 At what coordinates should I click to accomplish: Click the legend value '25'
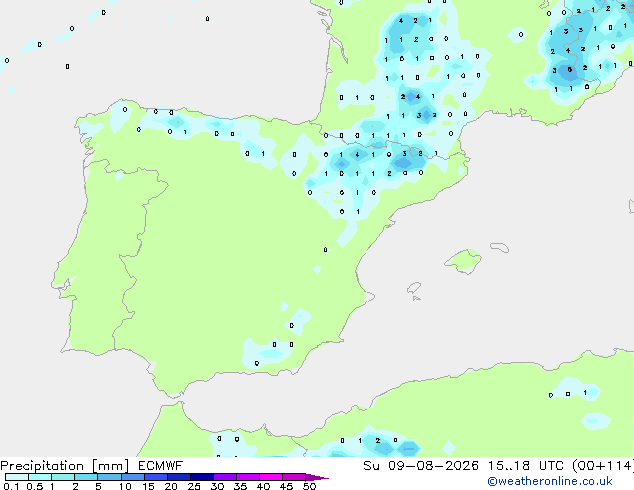click(x=194, y=486)
